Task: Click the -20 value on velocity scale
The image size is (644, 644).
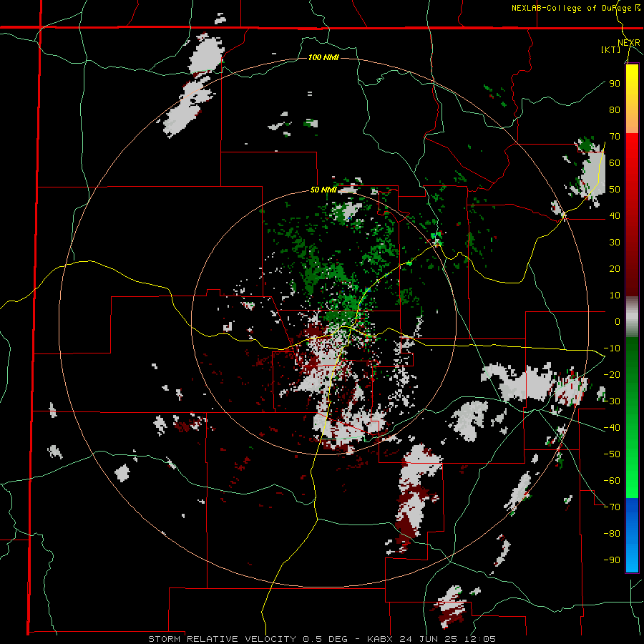Action: pyautogui.click(x=612, y=375)
